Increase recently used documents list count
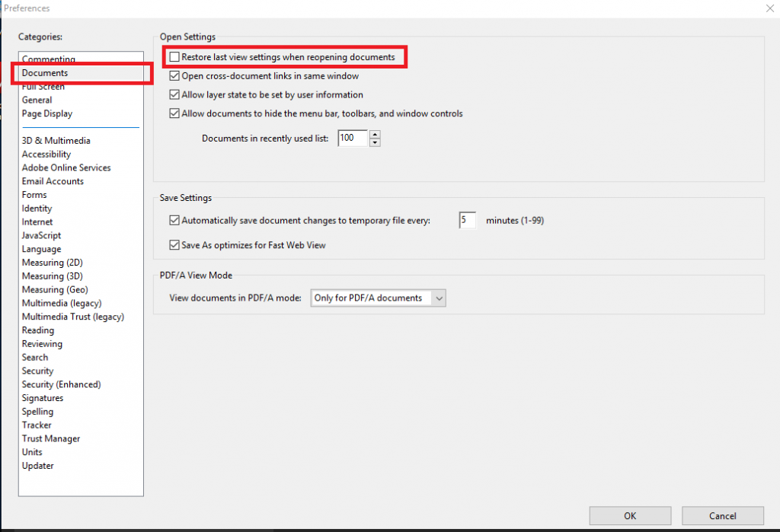 (375, 135)
